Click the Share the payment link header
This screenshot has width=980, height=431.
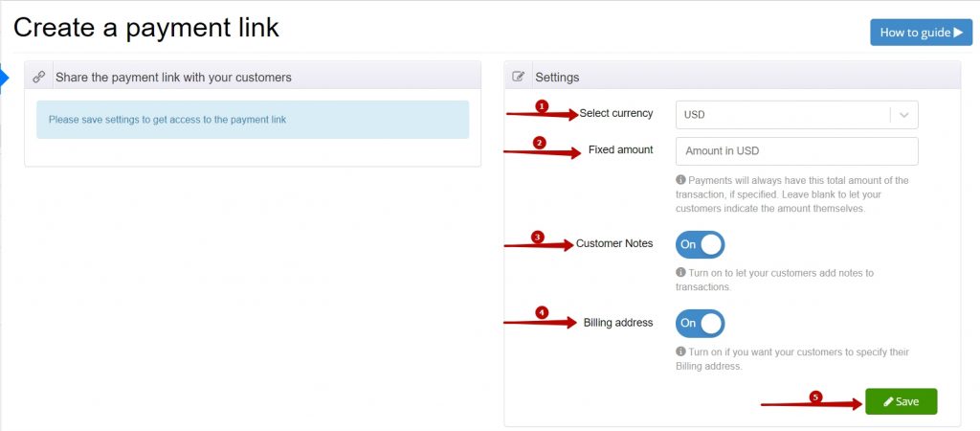point(253,76)
